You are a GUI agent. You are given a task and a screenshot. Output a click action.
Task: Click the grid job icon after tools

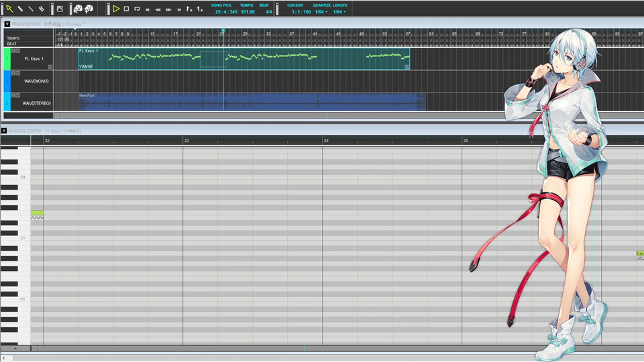click(60, 9)
